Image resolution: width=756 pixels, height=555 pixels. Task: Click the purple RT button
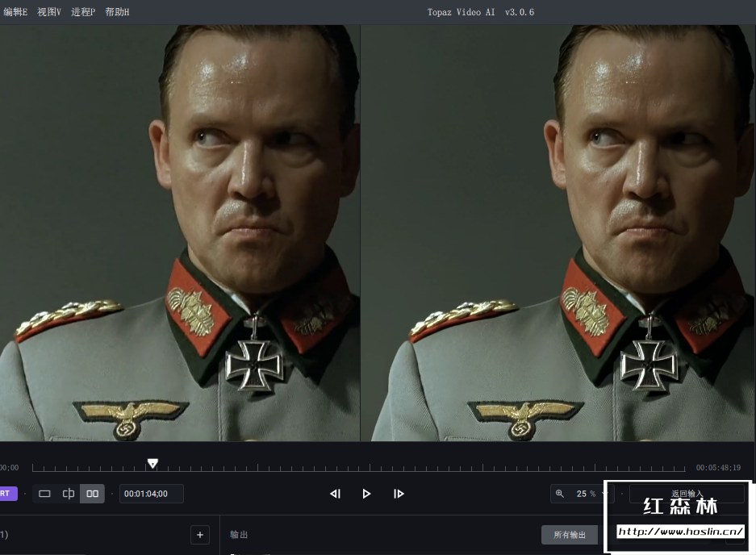(x=7, y=494)
